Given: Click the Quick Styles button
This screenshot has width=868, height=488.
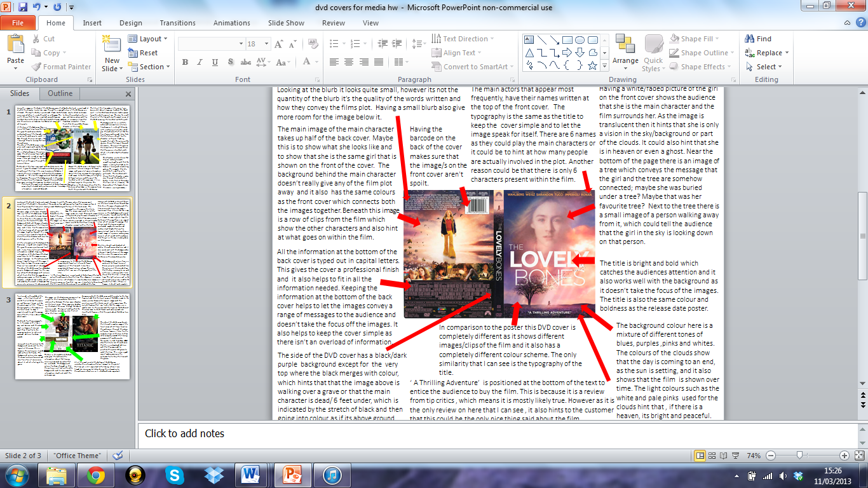Looking at the screenshot, I should [653, 53].
